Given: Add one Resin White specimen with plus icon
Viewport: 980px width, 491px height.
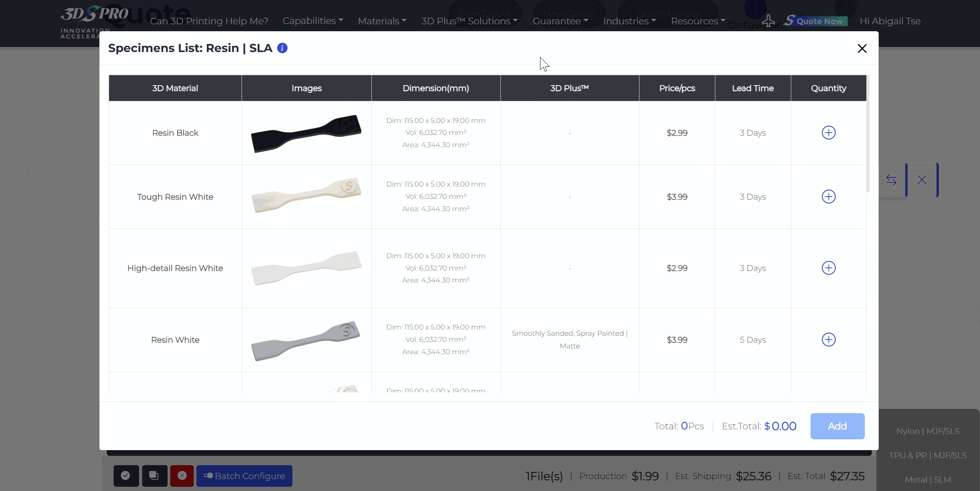Looking at the screenshot, I should [829, 340].
